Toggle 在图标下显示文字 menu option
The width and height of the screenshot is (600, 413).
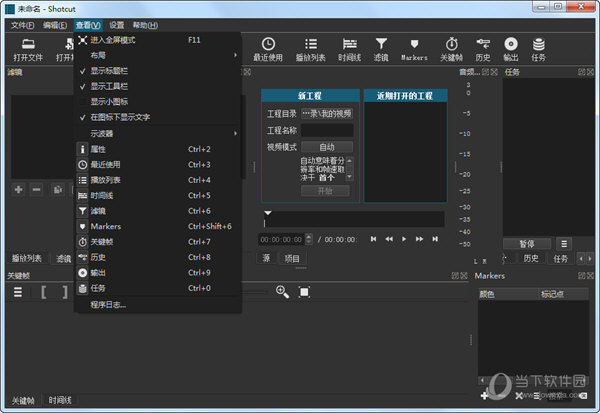(157, 117)
